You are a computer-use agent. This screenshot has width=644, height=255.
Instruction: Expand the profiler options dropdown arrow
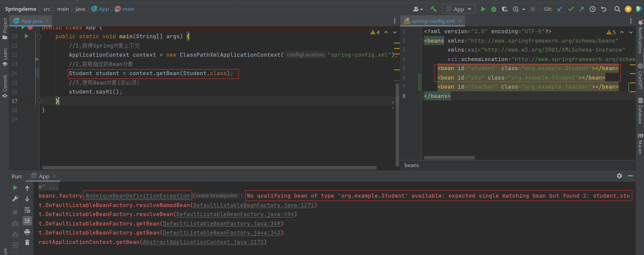524,9
